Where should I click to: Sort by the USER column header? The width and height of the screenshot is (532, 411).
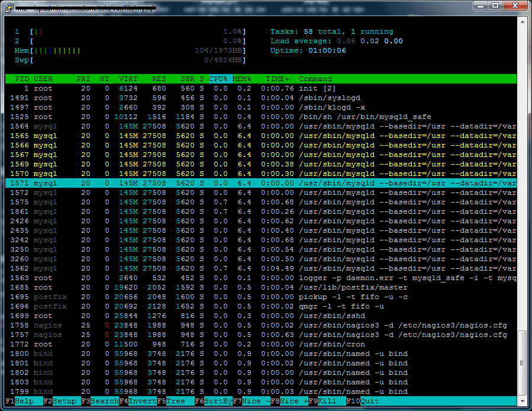pos(43,79)
